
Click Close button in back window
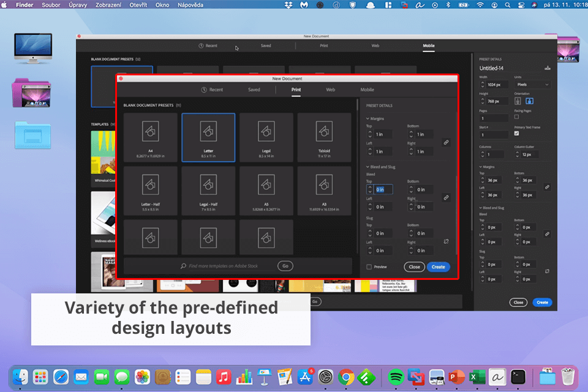tap(518, 303)
